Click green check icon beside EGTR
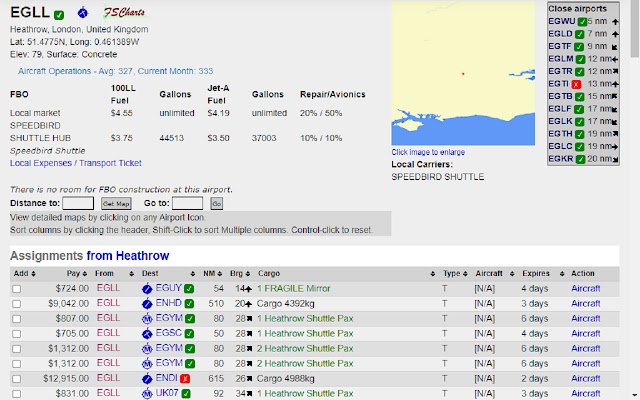The width and height of the screenshot is (640, 400). (x=580, y=72)
